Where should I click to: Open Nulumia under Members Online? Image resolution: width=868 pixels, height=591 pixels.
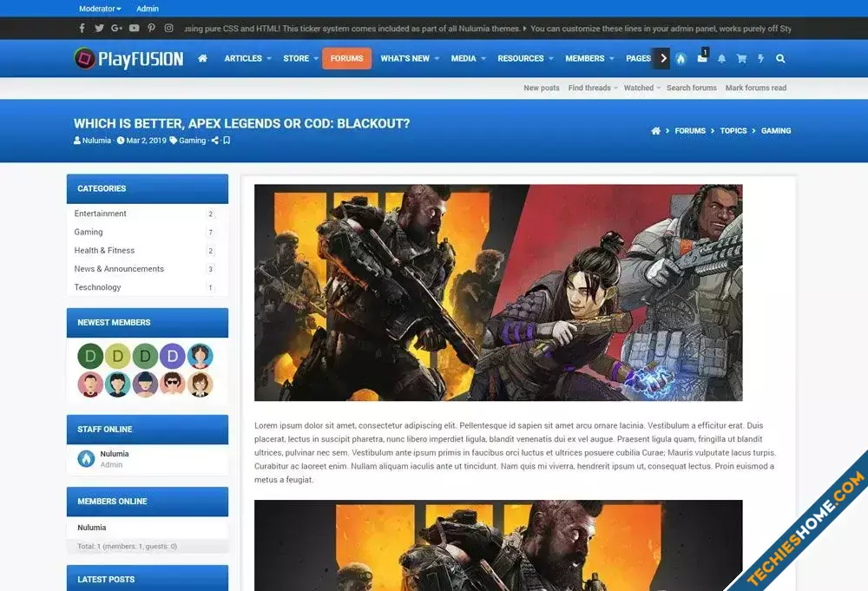(x=92, y=528)
